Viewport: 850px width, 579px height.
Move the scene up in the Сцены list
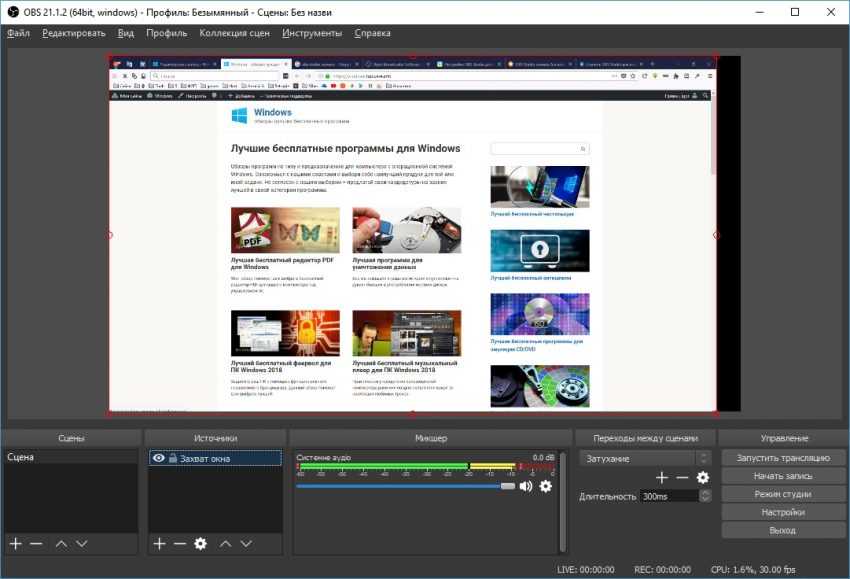click(x=61, y=543)
